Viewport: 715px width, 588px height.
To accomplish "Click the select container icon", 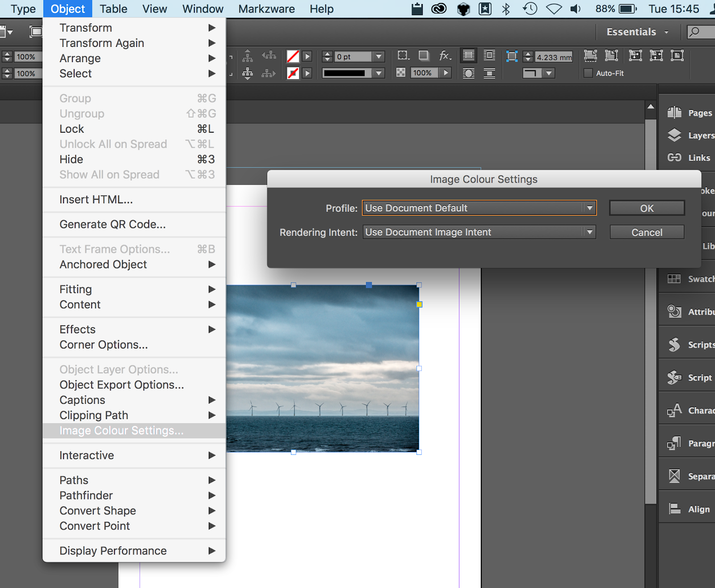I will [248, 55].
